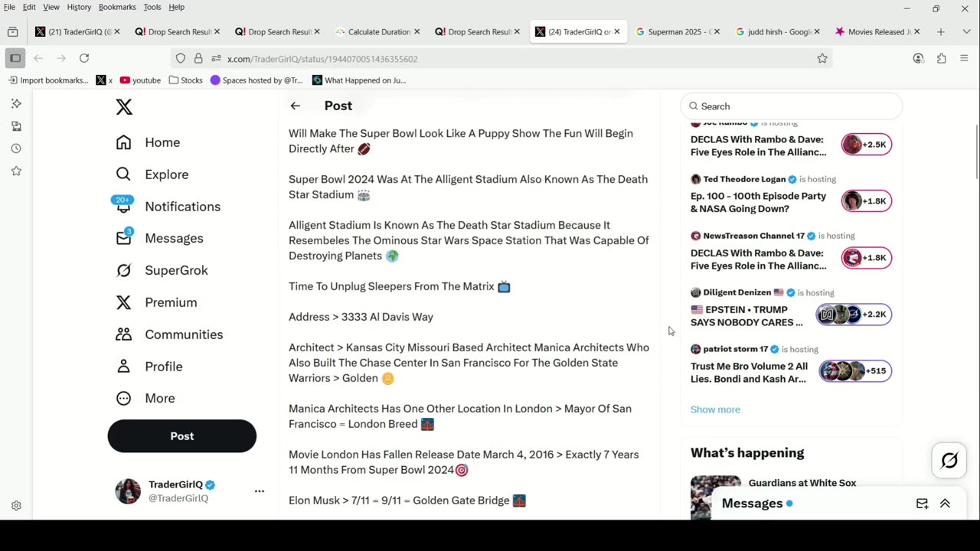Open Firefox application hamburger menu

[x=964, y=58]
